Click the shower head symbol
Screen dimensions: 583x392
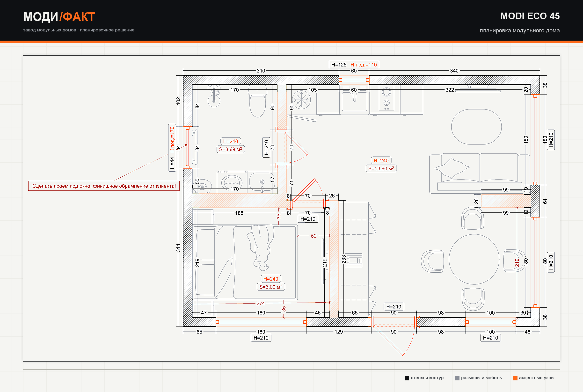tap(214, 97)
